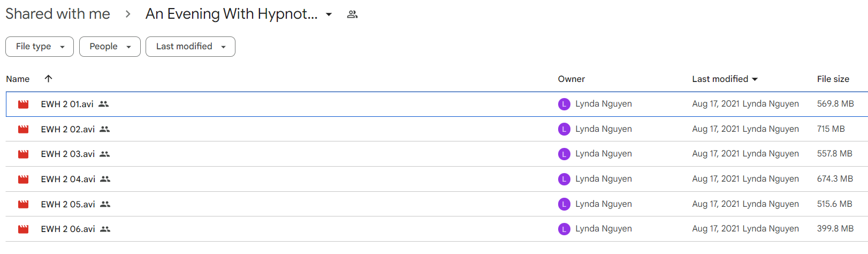Image resolution: width=868 pixels, height=254 pixels.
Task: Select the EWH 2 02.avi file name
Action: click(x=68, y=129)
